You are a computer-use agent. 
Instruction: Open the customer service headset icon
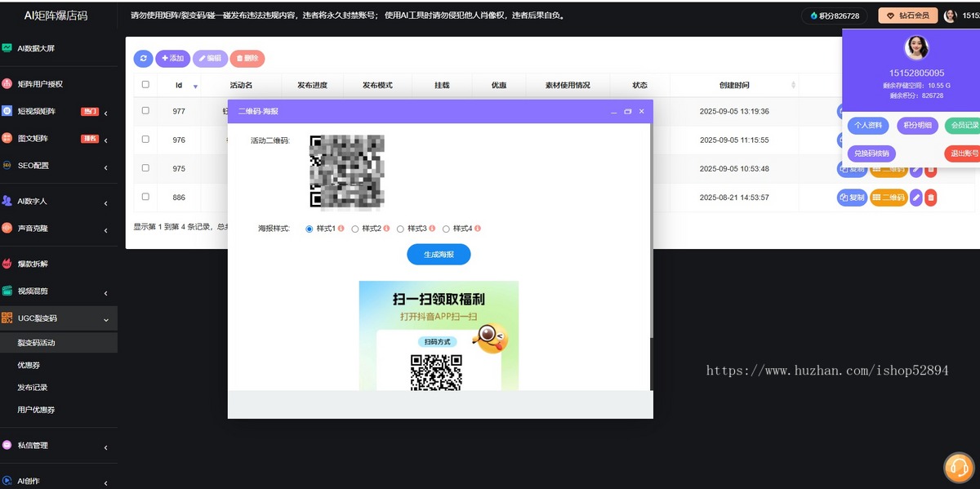(x=959, y=468)
